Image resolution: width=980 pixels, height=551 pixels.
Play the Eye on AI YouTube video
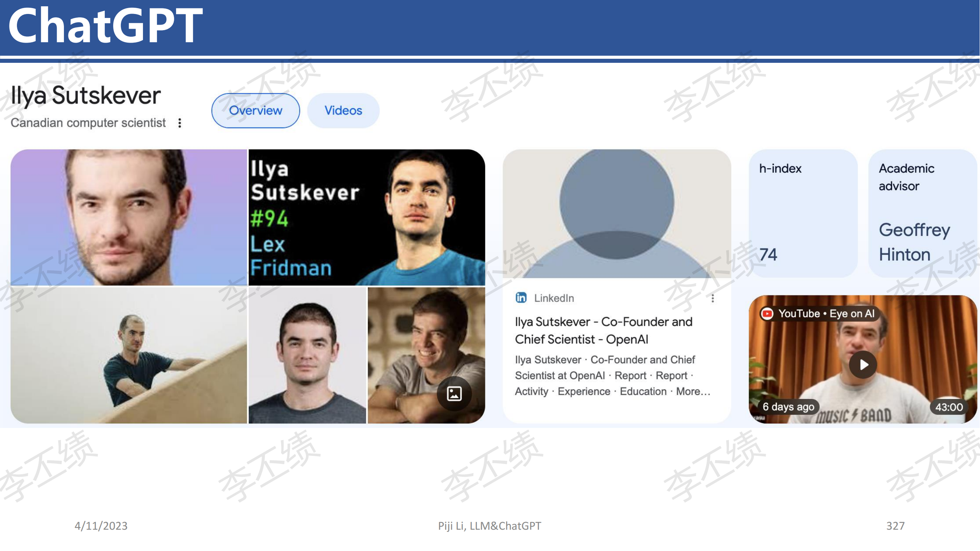pos(863,365)
